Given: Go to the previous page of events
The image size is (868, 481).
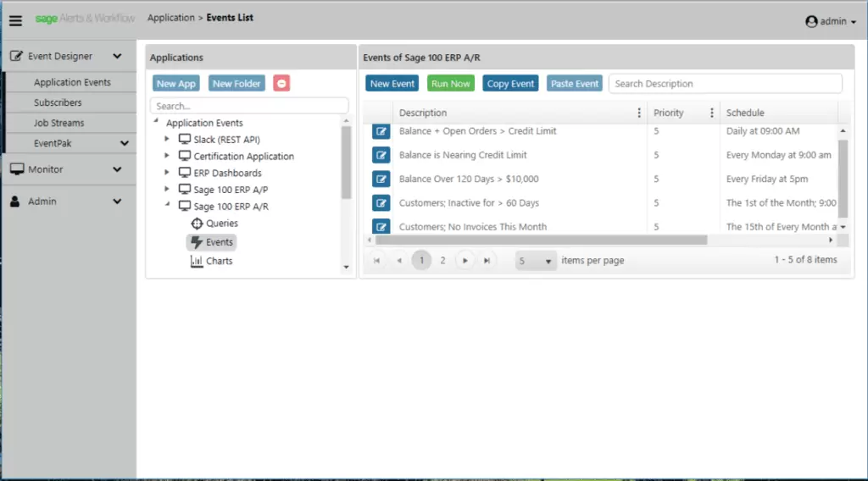Looking at the screenshot, I should (399, 261).
